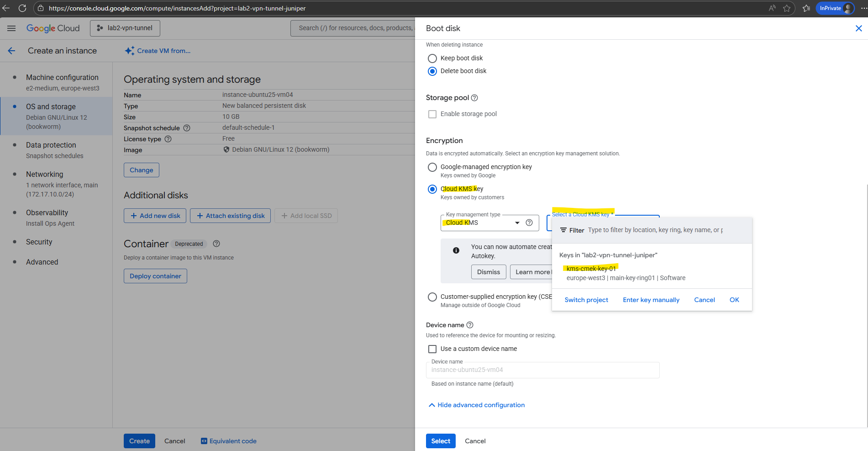Click the lock icon in the address bar
Image resolution: width=868 pixels, height=451 pixels.
[x=40, y=8]
